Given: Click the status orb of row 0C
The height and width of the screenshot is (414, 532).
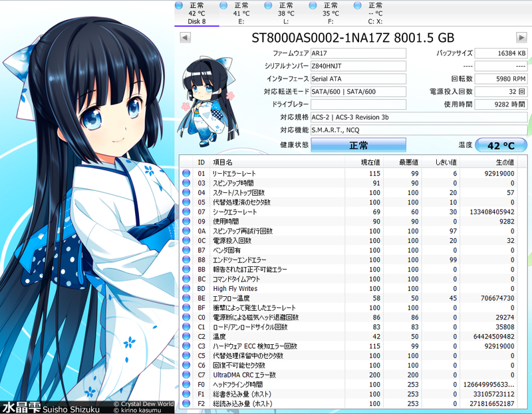Looking at the screenshot, I should click(x=186, y=240).
